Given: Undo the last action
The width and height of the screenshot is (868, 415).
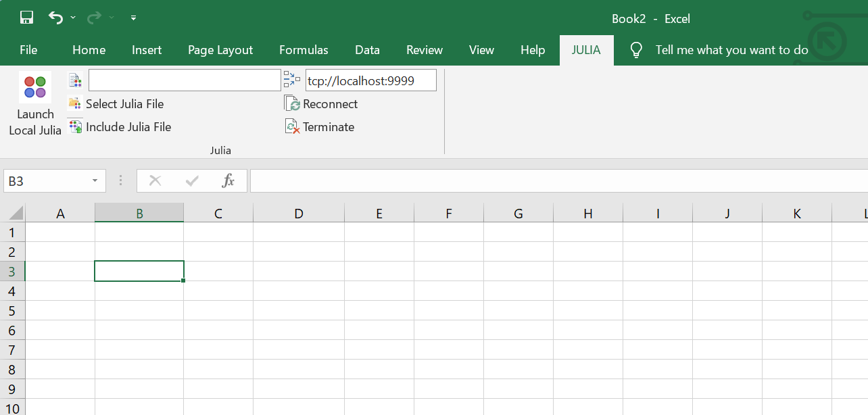Looking at the screenshot, I should point(55,18).
